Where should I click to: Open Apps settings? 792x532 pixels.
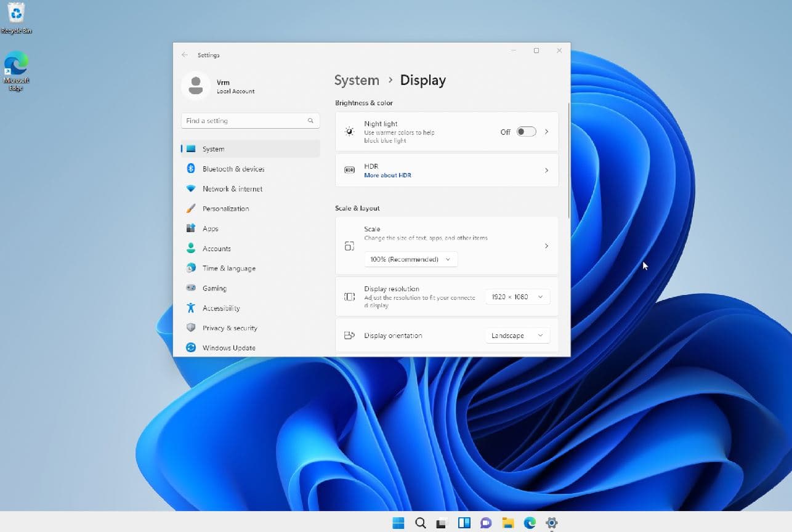[x=211, y=228]
